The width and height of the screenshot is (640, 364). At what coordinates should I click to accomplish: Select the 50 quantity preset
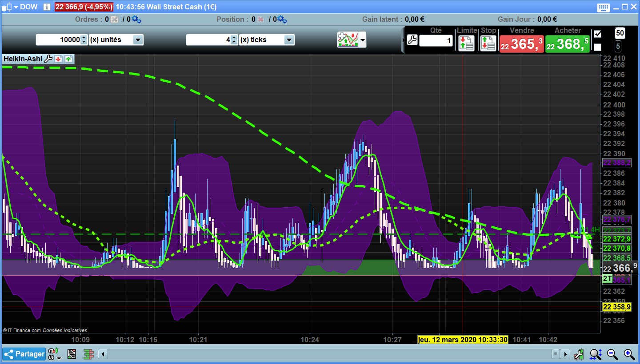pyautogui.click(x=620, y=33)
